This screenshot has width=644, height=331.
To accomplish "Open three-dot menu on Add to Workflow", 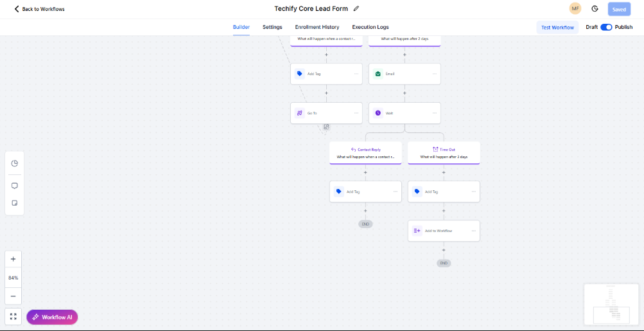I will 474,231.
